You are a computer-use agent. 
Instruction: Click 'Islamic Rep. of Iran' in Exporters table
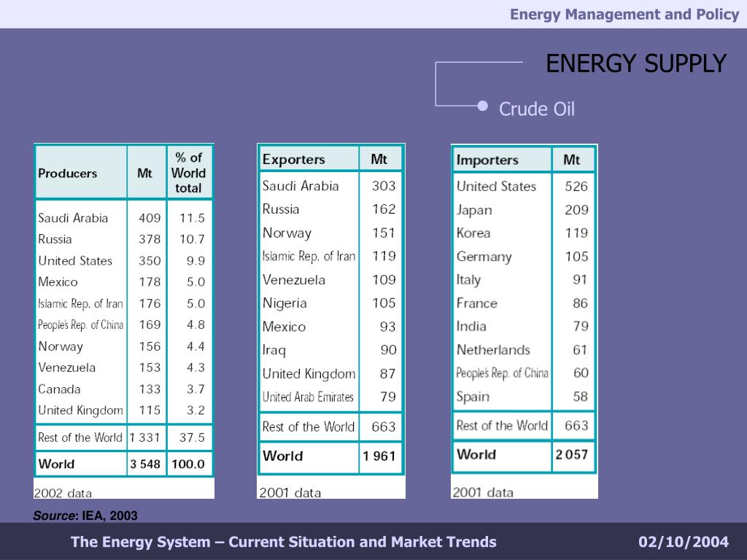coord(309,256)
